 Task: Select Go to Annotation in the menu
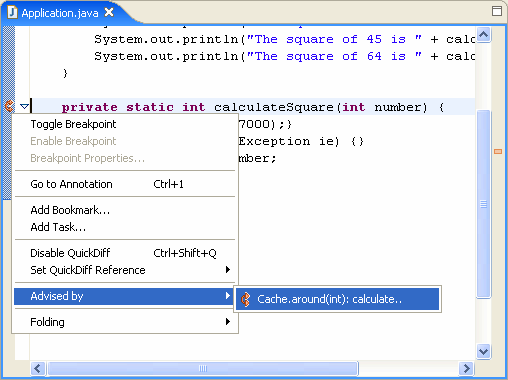125,184
